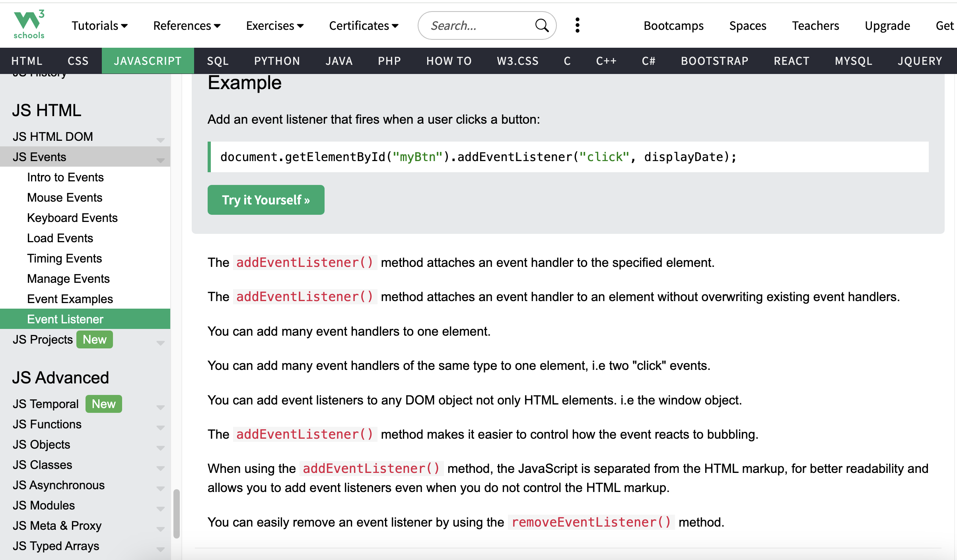
Task: Open the three-dot overflow menu
Action: click(577, 25)
